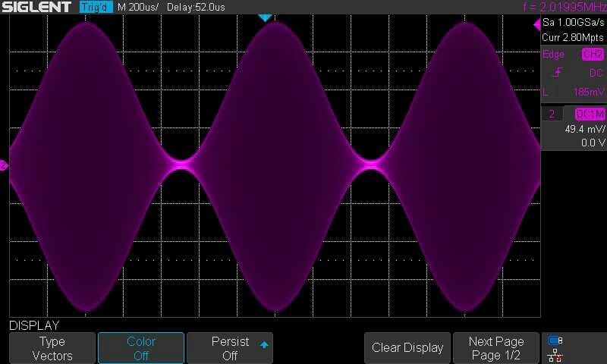607x364 pixels.
Task: Open the Persist options menu
Action: pos(230,348)
